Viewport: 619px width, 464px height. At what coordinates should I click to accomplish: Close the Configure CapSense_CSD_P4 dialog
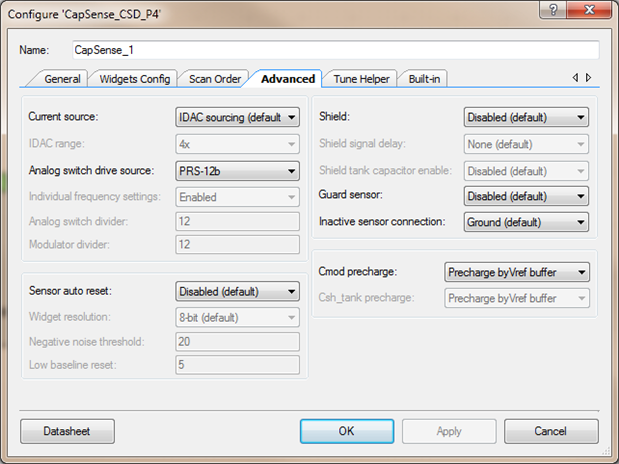click(x=589, y=9)
